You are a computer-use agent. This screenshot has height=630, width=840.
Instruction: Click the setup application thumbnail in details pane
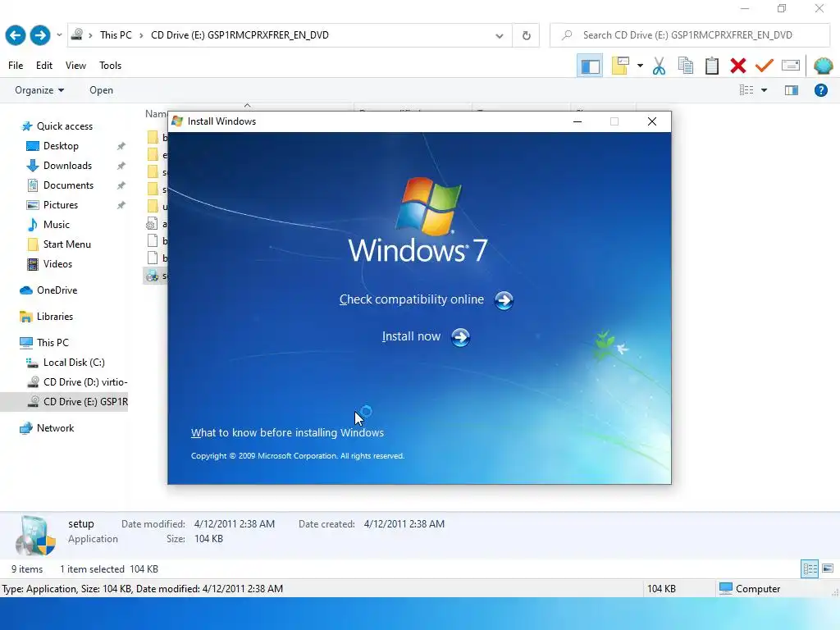coord(35,536)
